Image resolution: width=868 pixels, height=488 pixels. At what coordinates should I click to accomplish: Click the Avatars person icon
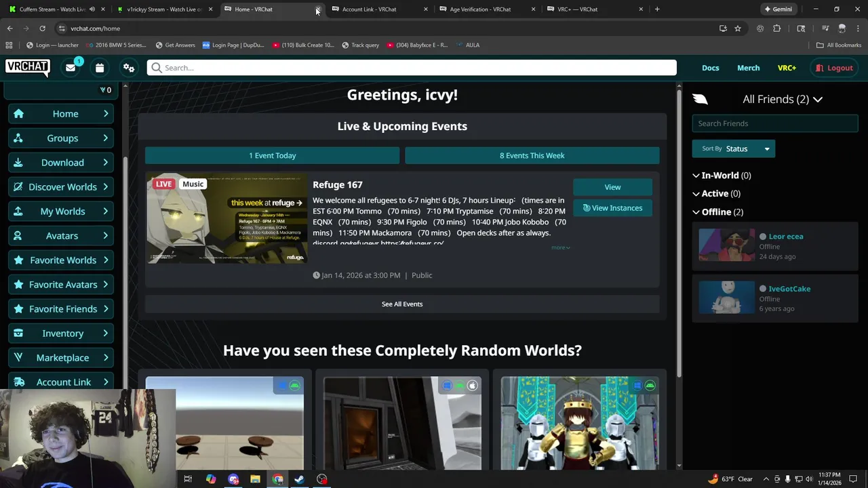(18, 236)
